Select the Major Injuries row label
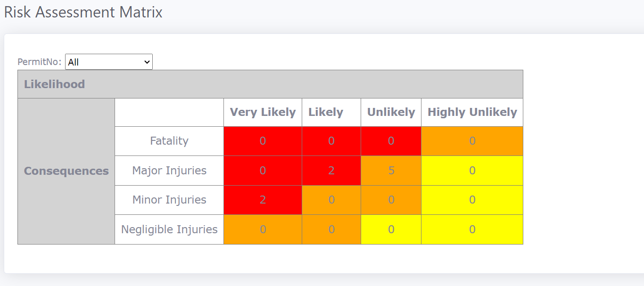Image resolution: width=644 pixels, height=286 pixels. pos(169,171)
